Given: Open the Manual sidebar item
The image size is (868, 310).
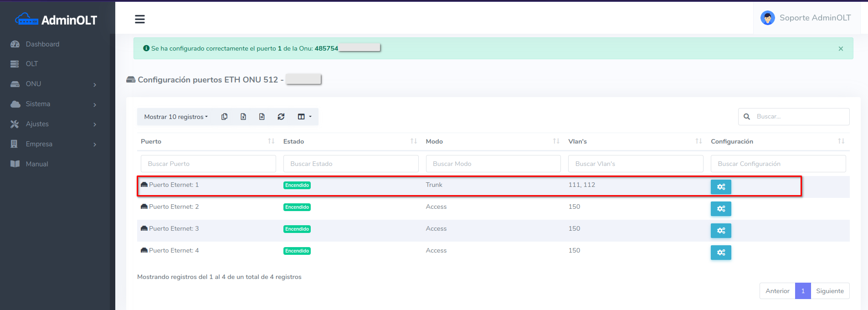Looking at the screenshot, I should click(37, 164).
